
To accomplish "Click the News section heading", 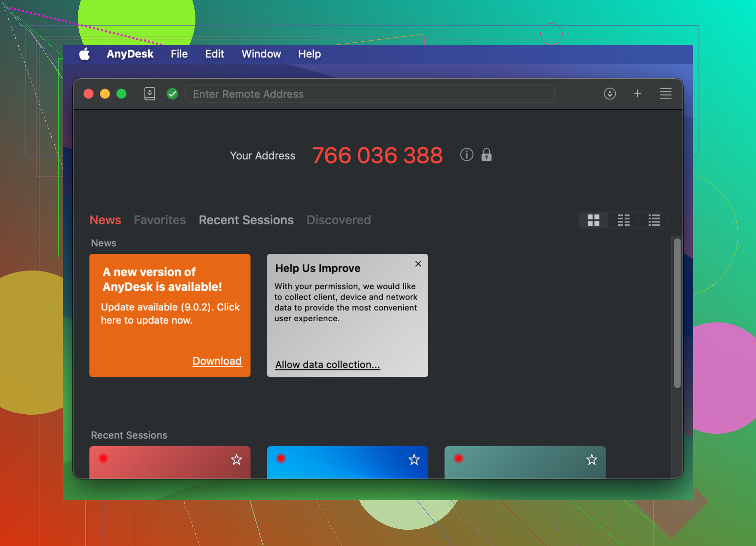I will pyautogui.click(x=103, y=243).
